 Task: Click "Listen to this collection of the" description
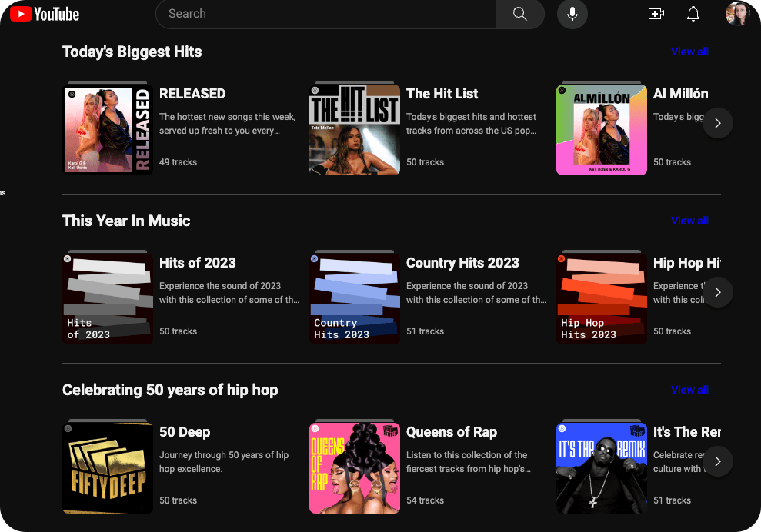(469, 462)
